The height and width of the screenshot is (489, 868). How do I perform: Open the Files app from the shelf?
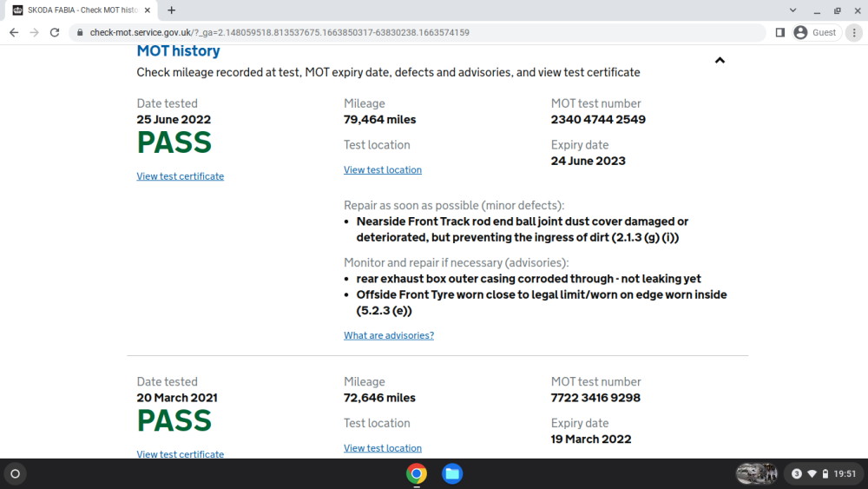click(452, 474)
